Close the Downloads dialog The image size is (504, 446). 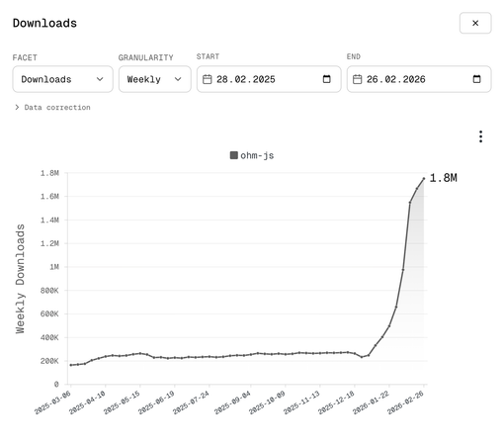(475, 23)
